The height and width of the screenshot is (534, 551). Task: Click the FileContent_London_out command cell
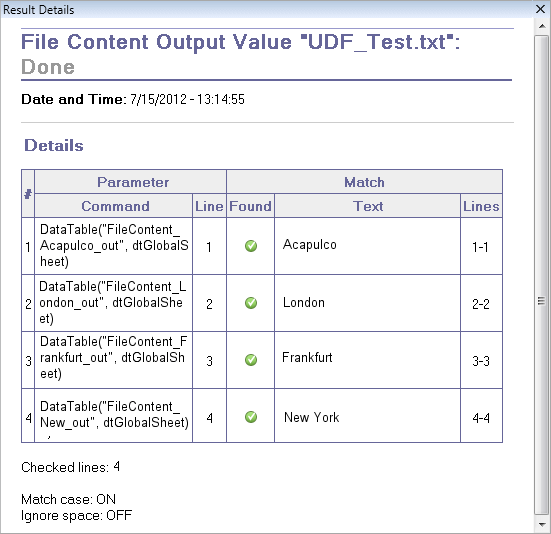(114, 303)
